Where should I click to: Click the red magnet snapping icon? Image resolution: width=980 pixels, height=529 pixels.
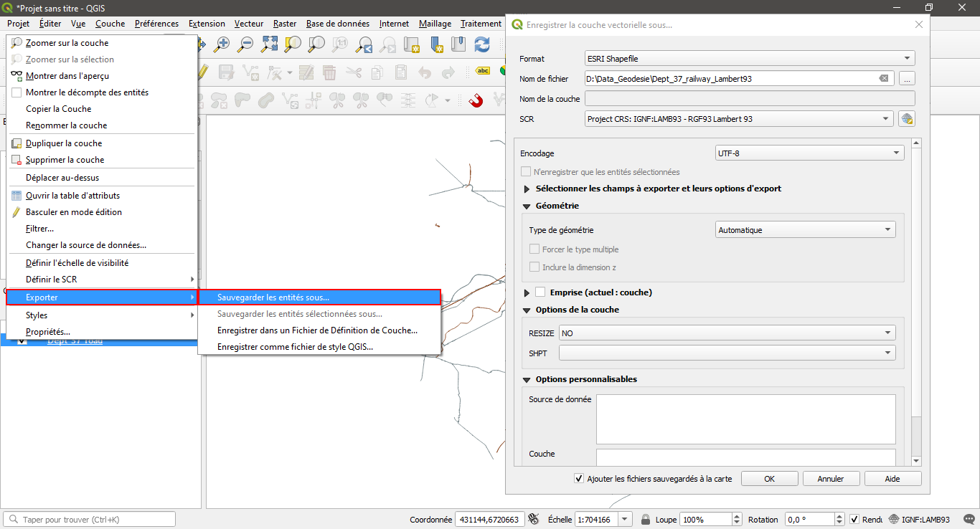pyautogui.click(x=476, y=100)
